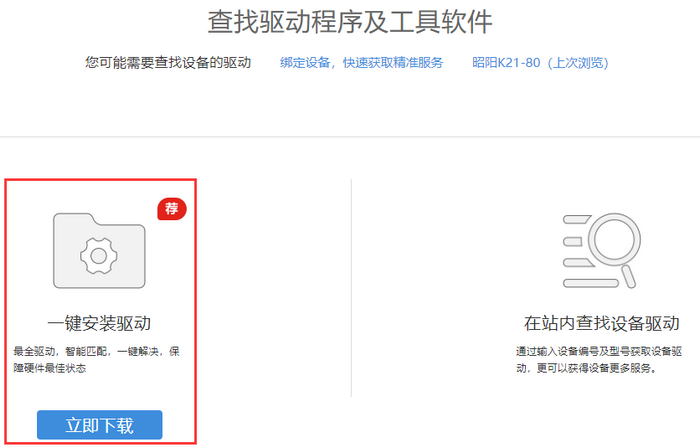The image size is (700, 448).
Task: Click the red 荐 recommended badge
Action: (172, 209)
